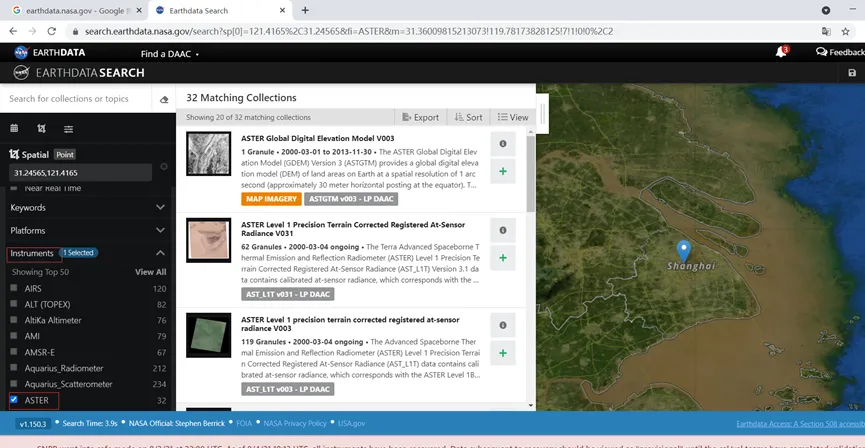Viewport: 865px width, 448px height.
Task: Open AST_L1T V003 green thumbnail
Action: tap(209, 335)
